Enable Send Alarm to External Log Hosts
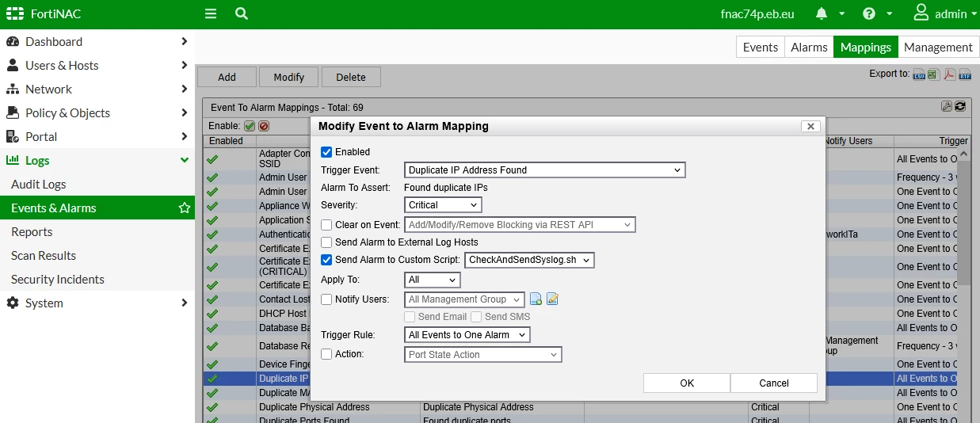980x423 pixels. coord(326,242)
